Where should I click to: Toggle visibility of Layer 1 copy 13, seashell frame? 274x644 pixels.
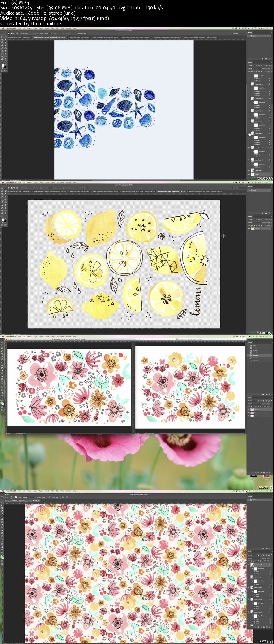[249, 160]
